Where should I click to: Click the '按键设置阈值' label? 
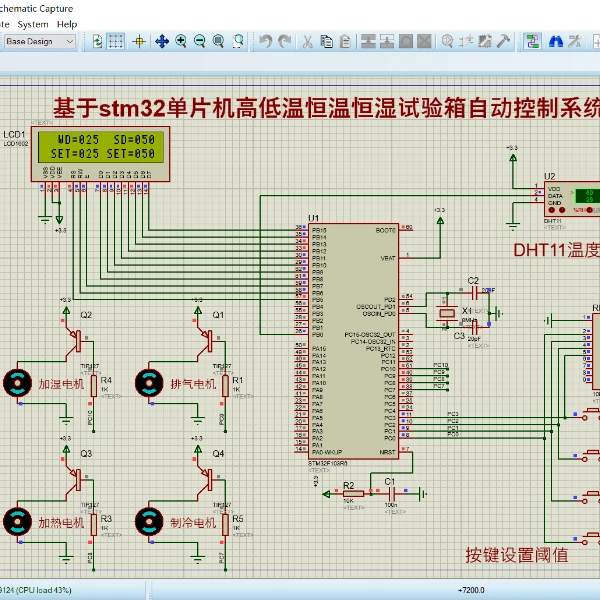(x=517, y=555)
